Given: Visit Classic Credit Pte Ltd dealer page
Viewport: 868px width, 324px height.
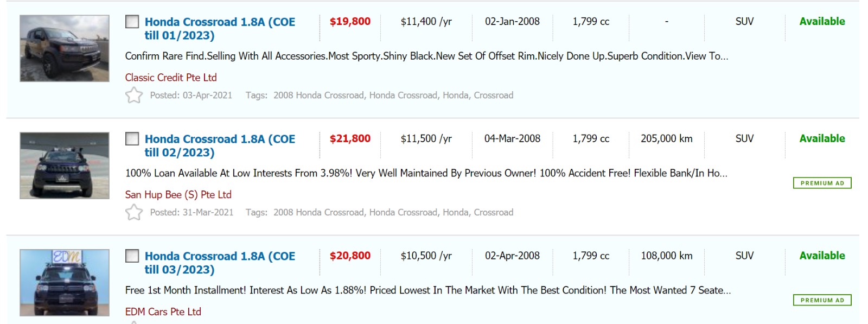Looking at the screenshot, I should click(171, 78).
